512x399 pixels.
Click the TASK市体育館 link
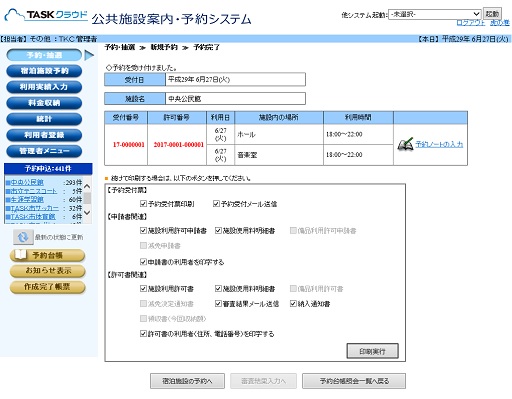33,217
